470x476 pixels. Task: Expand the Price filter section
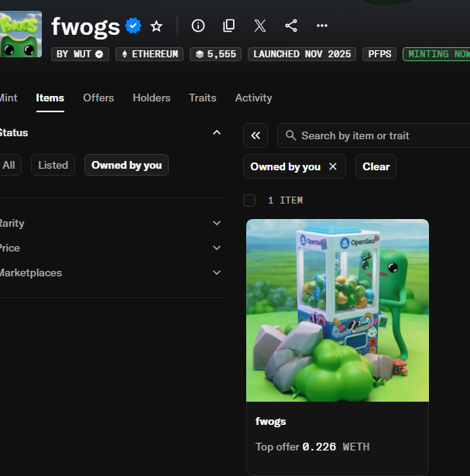click(217, 248)
